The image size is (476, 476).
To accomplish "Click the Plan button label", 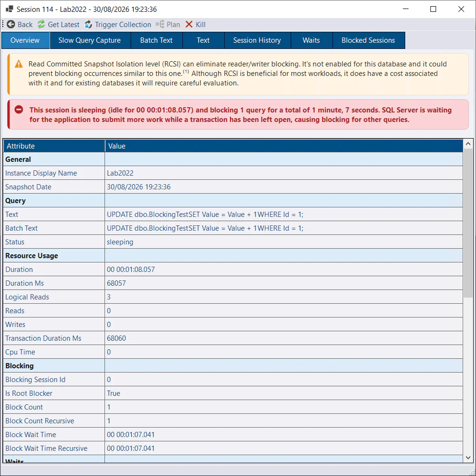I will tap(173, 25).
